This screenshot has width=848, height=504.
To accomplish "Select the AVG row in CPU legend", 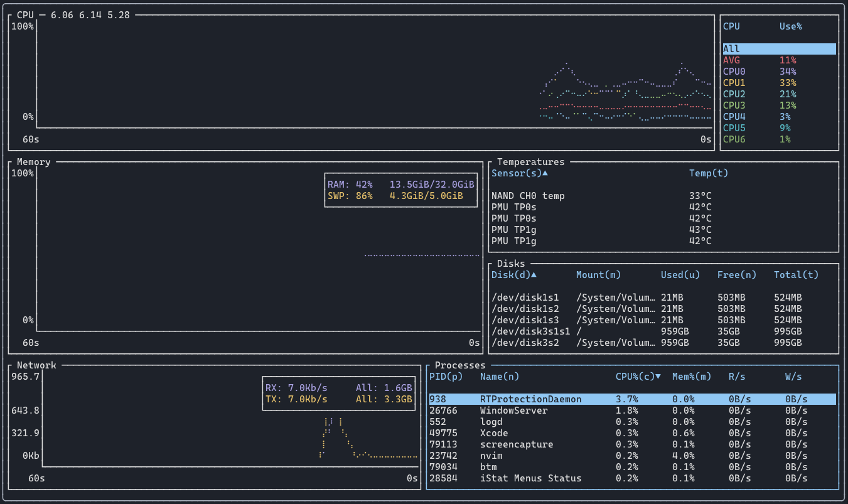I will [x=779, y=60].
